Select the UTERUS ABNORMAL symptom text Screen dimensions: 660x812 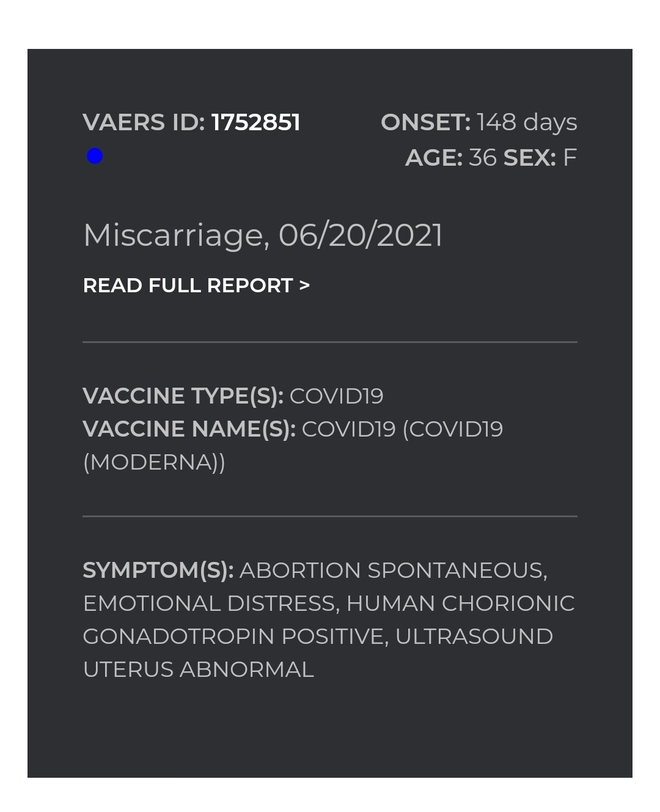(198, 670)
